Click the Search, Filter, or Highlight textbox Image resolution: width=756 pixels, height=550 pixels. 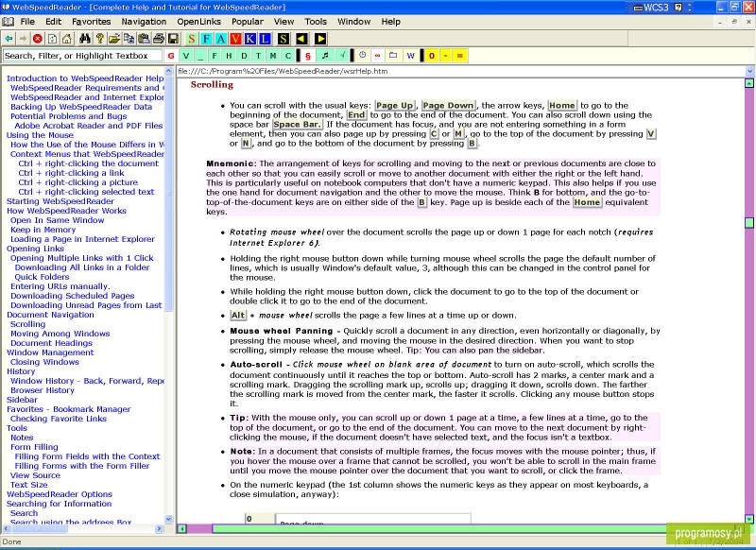coord(82,56)
